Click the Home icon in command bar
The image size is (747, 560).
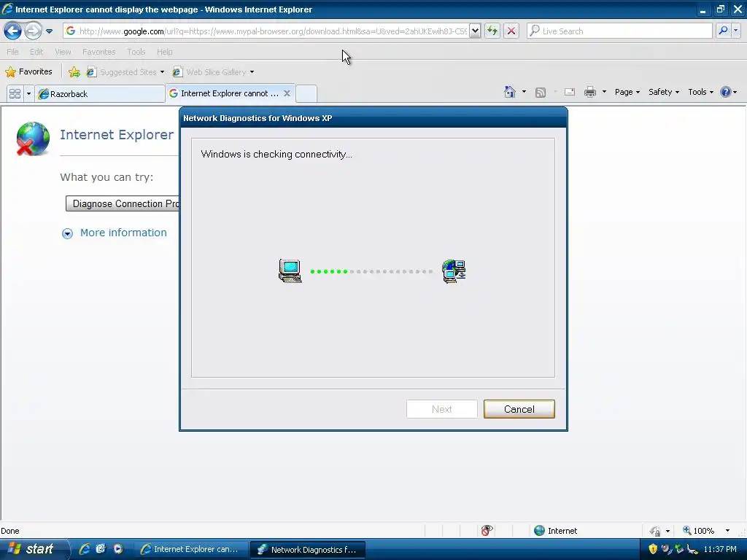tap(510, 92)
